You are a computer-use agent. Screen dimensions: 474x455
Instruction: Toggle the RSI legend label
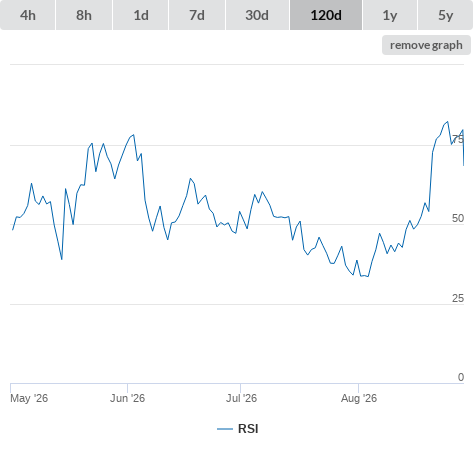point(248,429)
